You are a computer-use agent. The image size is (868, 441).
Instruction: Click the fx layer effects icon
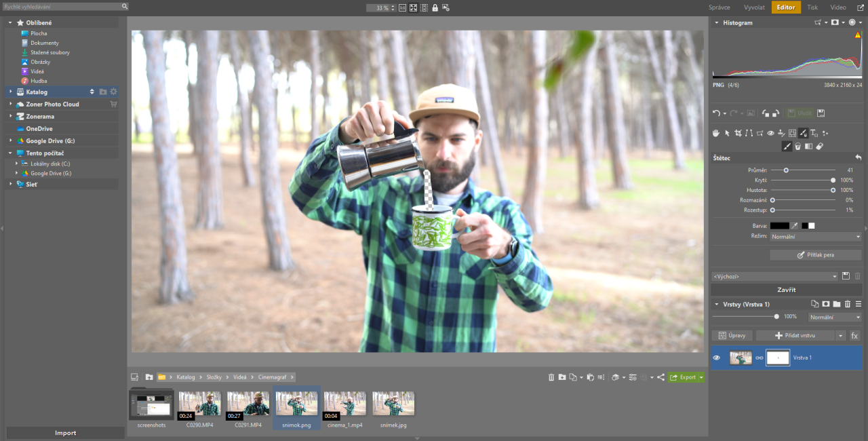pyautogui.click(x=854, y=336)
